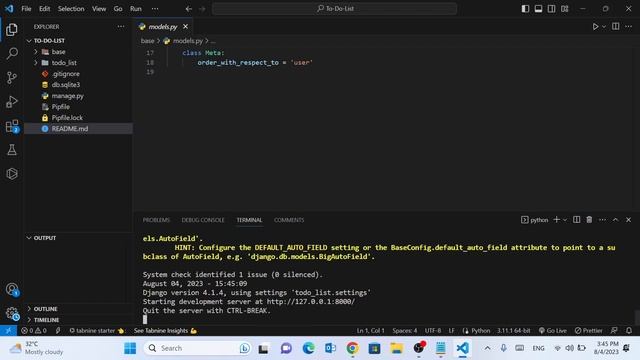Screen dimensions: 640x360
Task: Open the remote window indicator in status bar
Action: [8, 331]
